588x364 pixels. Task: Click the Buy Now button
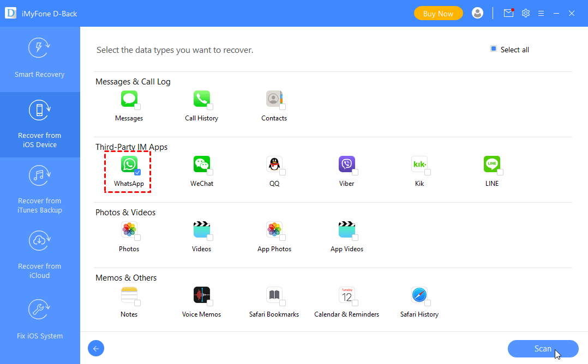click(x=438, y=14)
